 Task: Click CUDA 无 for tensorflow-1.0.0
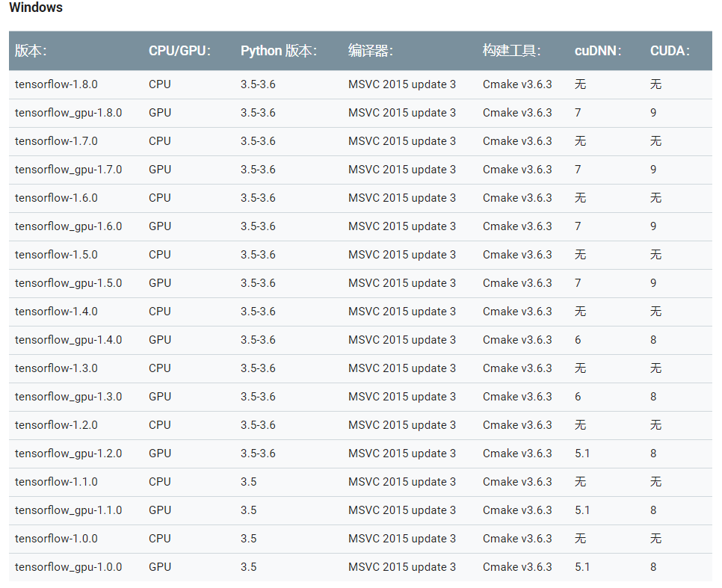pos(655,539)
